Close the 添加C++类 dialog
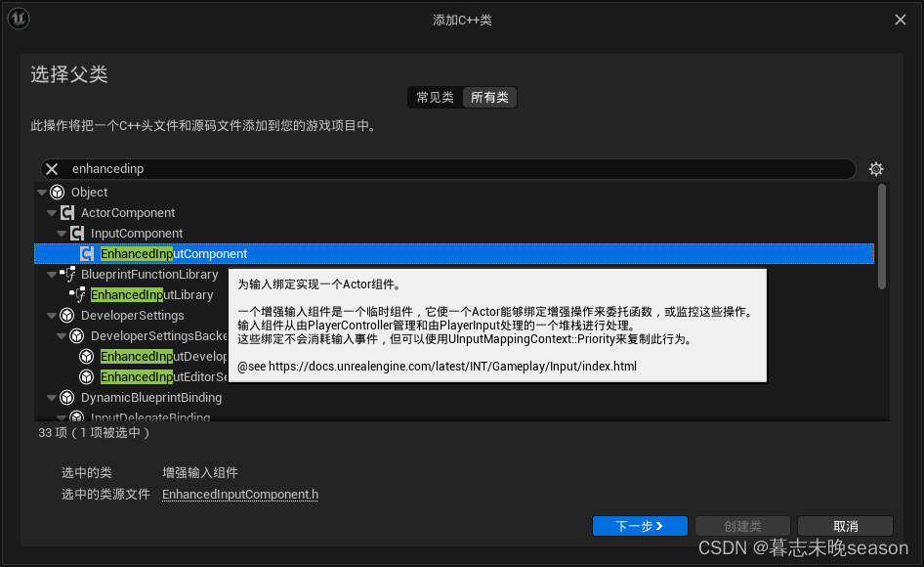Screen dimensions: 924x567 tap(901, 20)
